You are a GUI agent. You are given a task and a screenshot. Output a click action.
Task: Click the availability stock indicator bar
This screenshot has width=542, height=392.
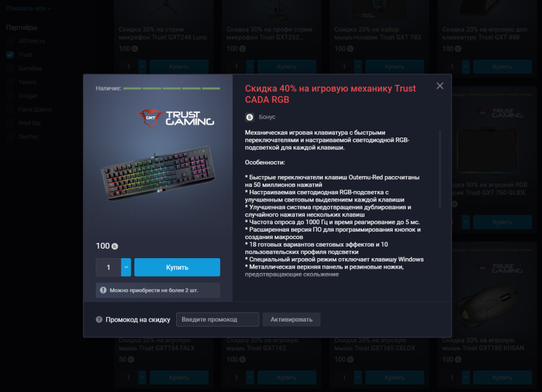click(171, 88)
